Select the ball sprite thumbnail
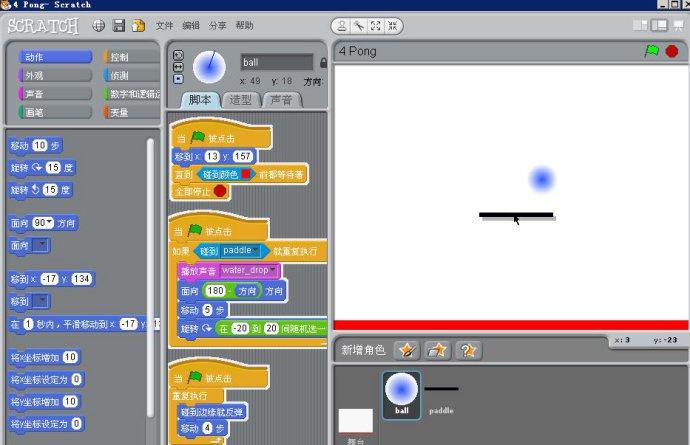 pyautogui.click(x=401, y=395)
